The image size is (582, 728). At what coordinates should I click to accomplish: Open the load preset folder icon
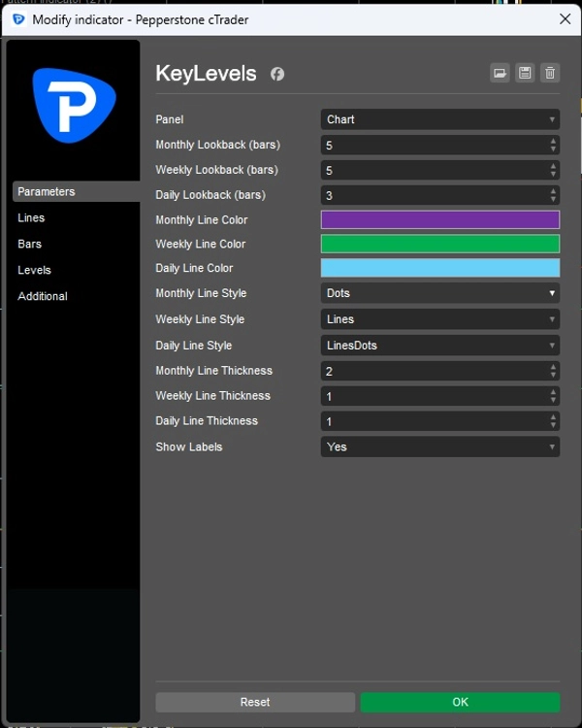(x=500, y=73)
